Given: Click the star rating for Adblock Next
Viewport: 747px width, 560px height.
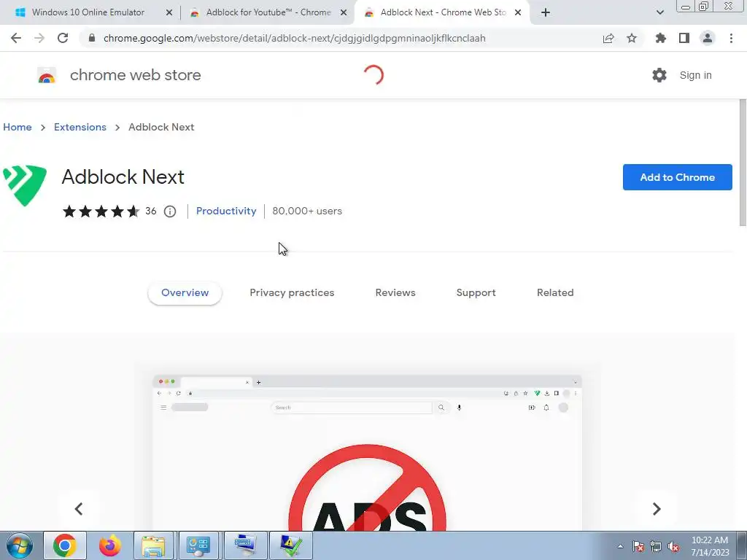Looking at the screenshot, I should [101, 211].
